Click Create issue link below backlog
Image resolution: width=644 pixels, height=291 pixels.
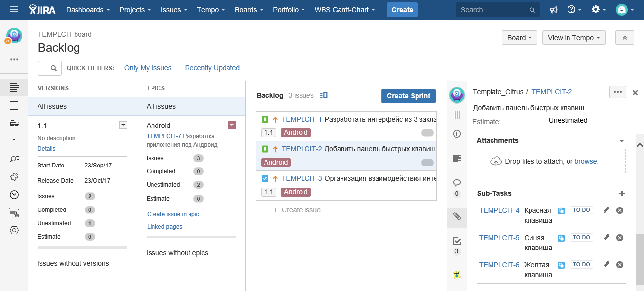[x=297, y=210]
